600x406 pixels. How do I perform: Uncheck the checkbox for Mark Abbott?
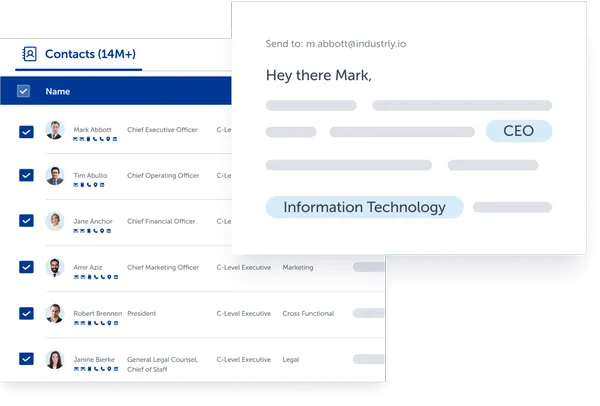[26, 131]
